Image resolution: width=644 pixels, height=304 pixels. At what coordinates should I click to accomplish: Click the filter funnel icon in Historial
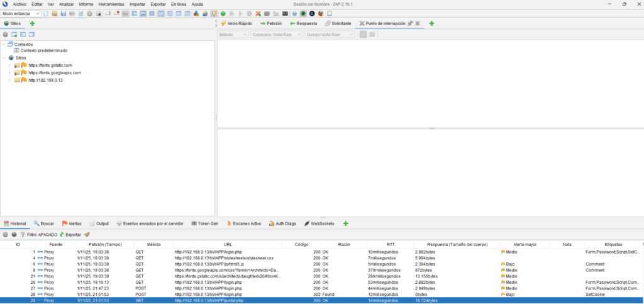click(x=23, y=234)
